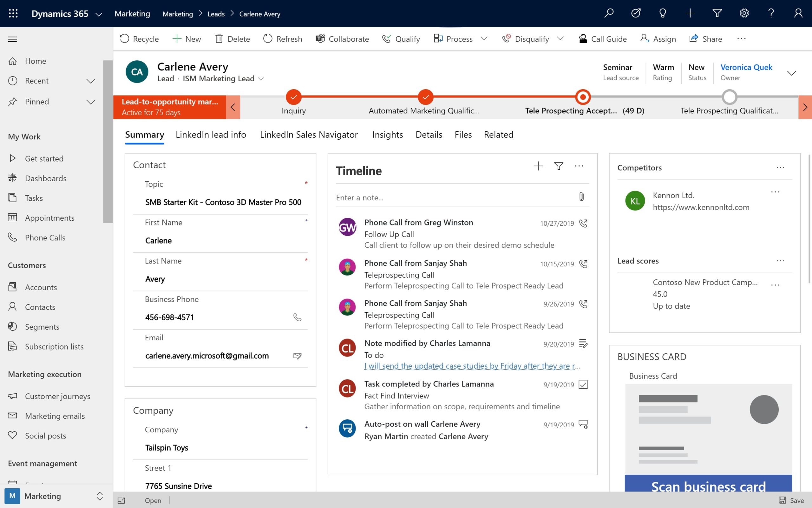The width and height of the screenshot is (812, 508).
Task: Click the Collaborate command
Action: pyautogui.click(x=342, y=39)
